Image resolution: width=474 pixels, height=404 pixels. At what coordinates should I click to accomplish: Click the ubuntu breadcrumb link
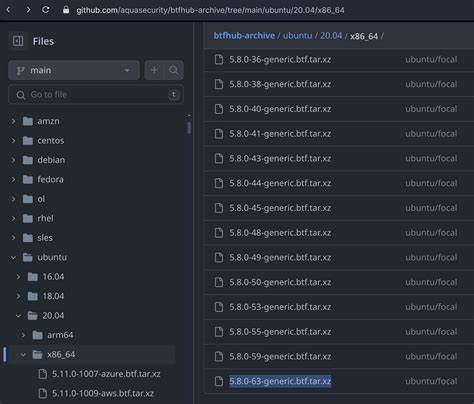click(x=297, y=36)
